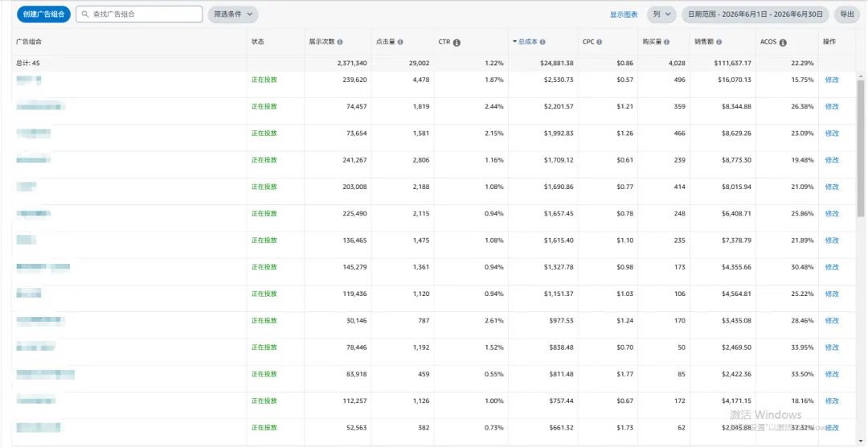The image size is (868, 448).
Task: Sort by the 总成本 column header
Action: 528,42
